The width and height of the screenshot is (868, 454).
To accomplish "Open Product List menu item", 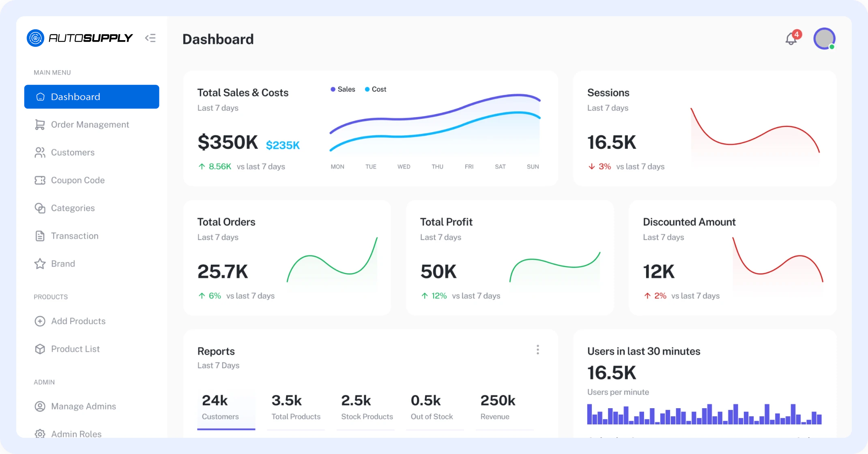I will [x=75, y=349].
